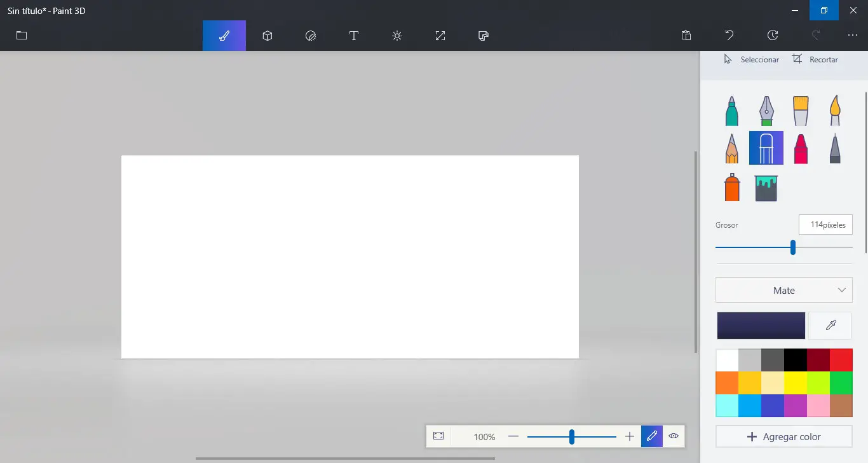This screenshot has height=463, width=868.
Task: Select the flat Oil brush
Action: point(801,111)
